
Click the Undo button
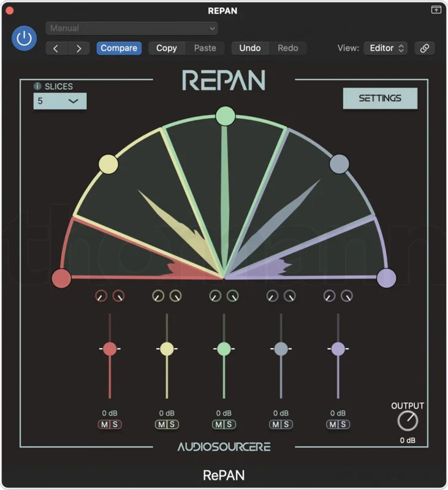pyautogui.click(x=250, y=48)
